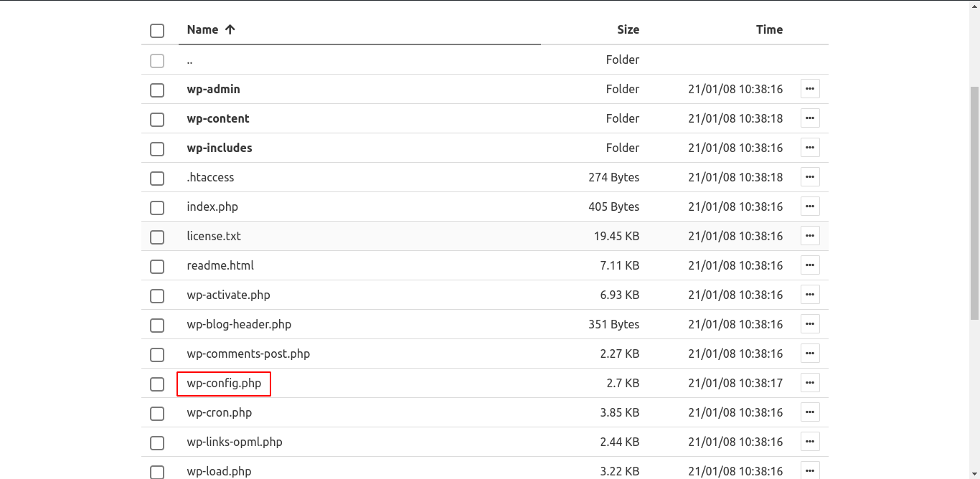Tick the checkbox for .htaccess
The height and width of the screenshot is (479, 980).
(x=157, y=179)
